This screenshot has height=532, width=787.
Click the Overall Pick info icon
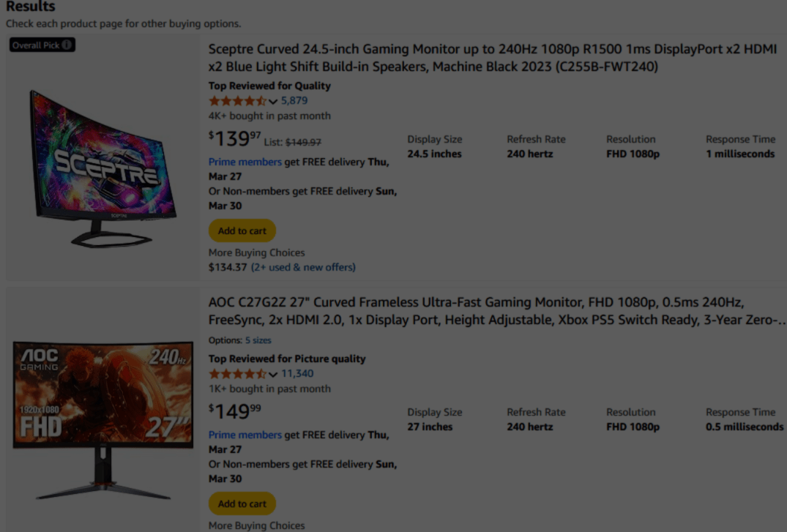tap(67, 45)
